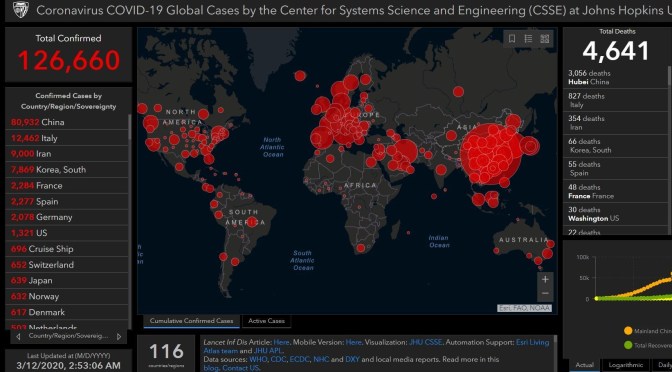Open the JHU APL link
672x372 pixels.
pos(268,351)
